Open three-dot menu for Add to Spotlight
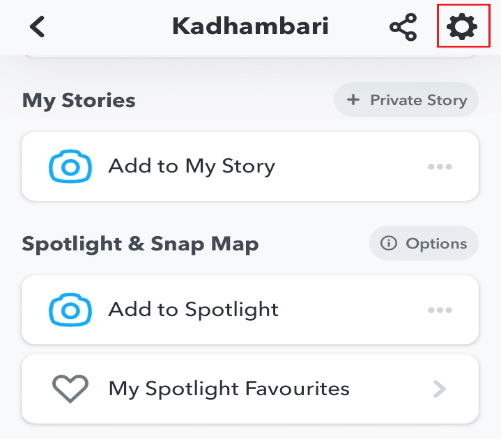 tap(440, 310)
